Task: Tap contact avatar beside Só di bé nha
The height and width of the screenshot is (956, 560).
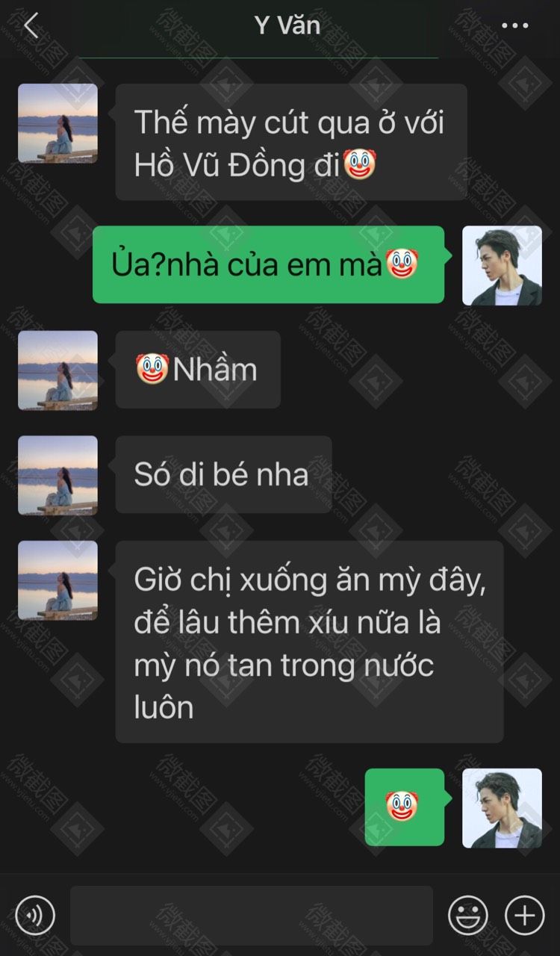Action: tap(57, 475)
